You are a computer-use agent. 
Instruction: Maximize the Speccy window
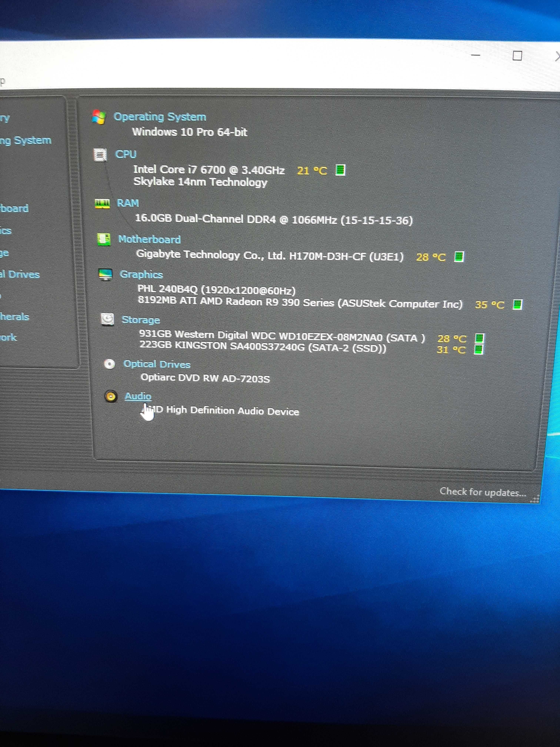(x=517, y=55)
